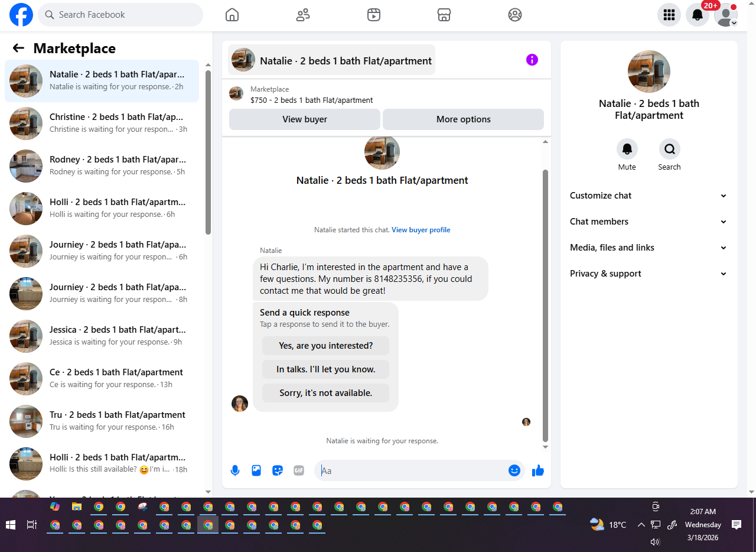Open Tru's conversation in the list
This screenshot has height=552, width=756.
(102, 421)
